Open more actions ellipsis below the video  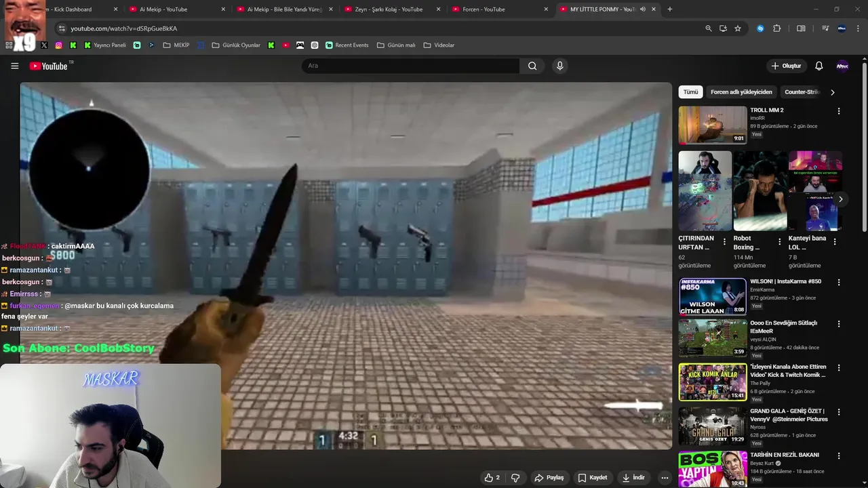(665, 478)
